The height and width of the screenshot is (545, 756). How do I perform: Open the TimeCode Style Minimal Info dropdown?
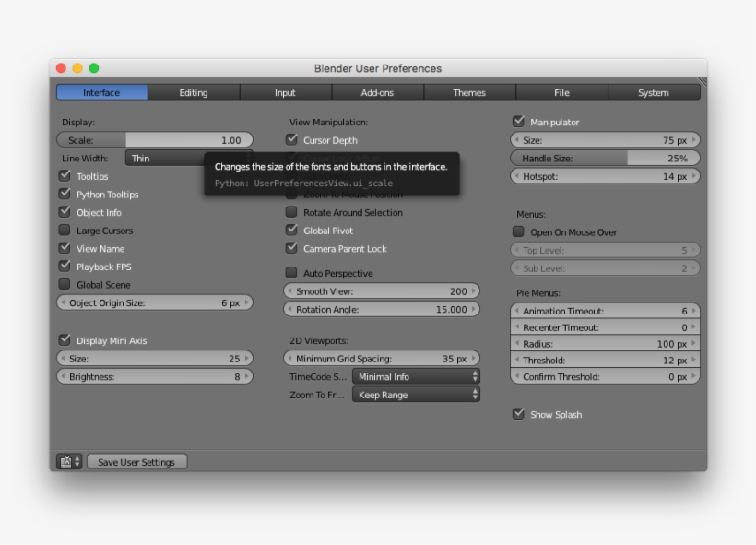click(416, 376)
